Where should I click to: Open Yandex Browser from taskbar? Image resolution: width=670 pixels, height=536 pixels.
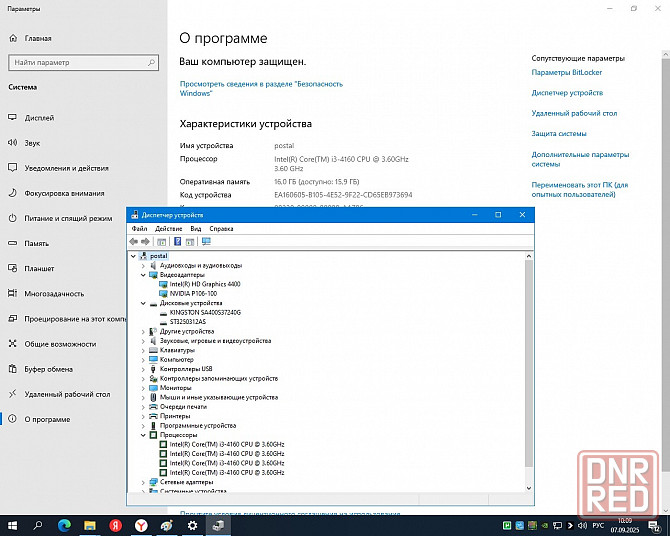coord(141,525)
